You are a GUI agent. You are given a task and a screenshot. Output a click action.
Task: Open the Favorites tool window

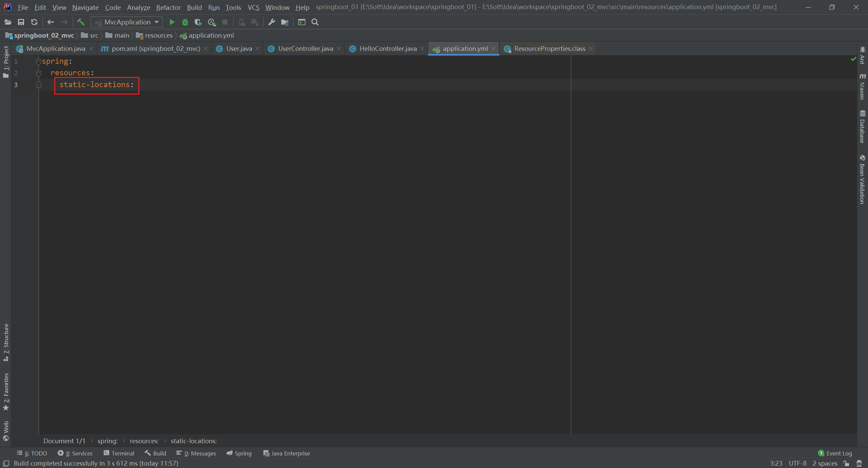[x=6, y=392]
